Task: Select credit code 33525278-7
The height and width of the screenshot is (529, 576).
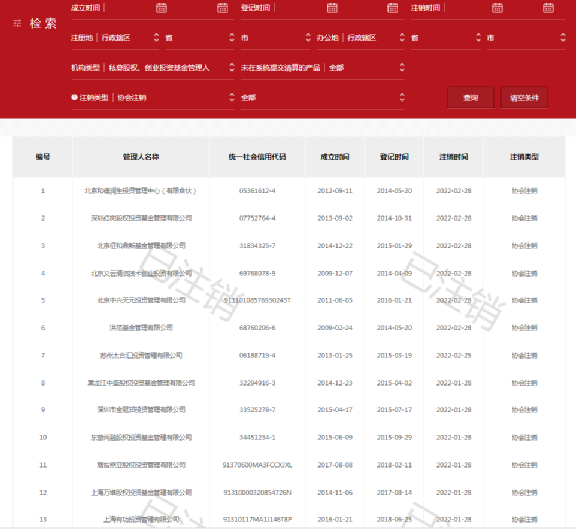Action: click(257, 410)
